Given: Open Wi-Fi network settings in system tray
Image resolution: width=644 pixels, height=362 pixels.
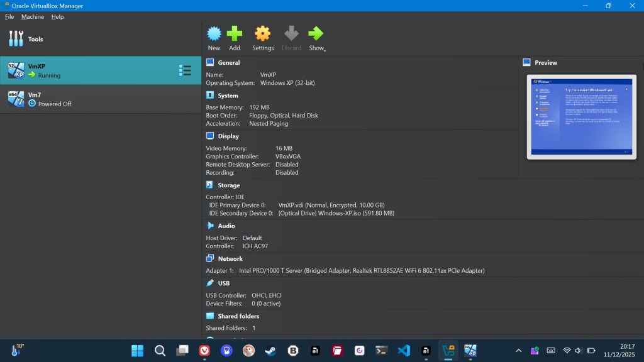Looking at the screenshot, I should 567,351.
